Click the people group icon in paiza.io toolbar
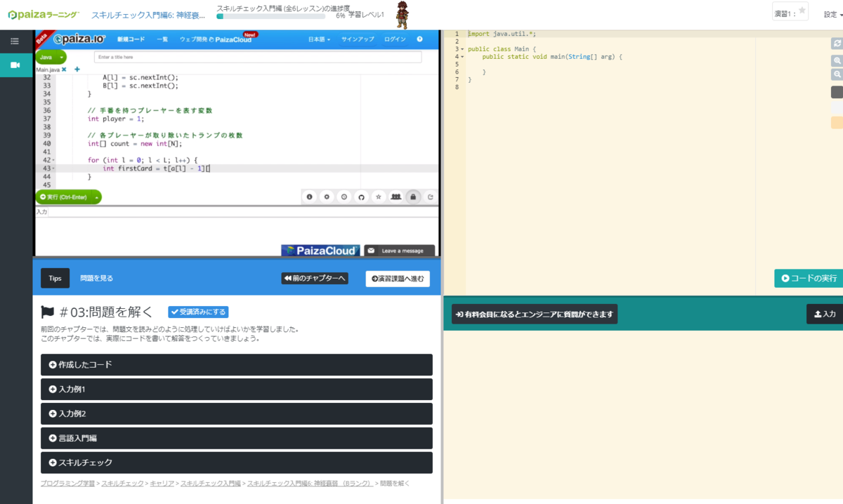Image resolution: width=843 pixels, height=504 pixels. click(x=396, y=197)
